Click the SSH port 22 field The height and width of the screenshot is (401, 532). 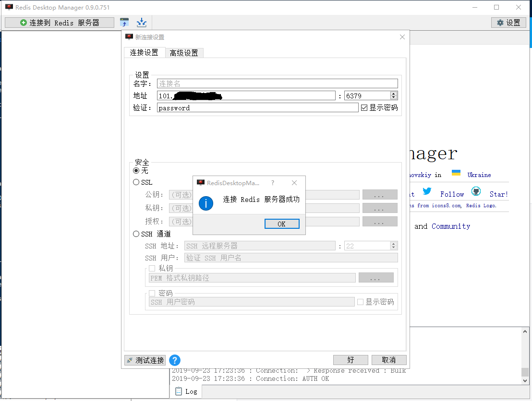click(x=367, y=246)
